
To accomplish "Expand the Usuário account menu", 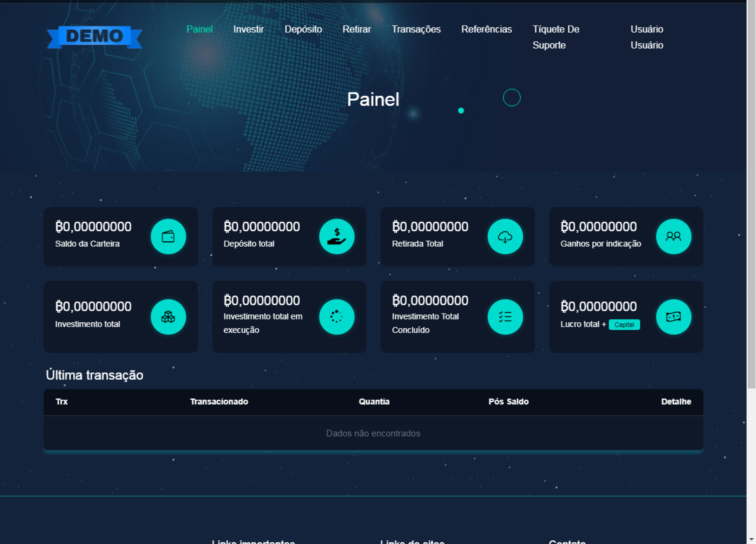I will (x=647, y=37).
